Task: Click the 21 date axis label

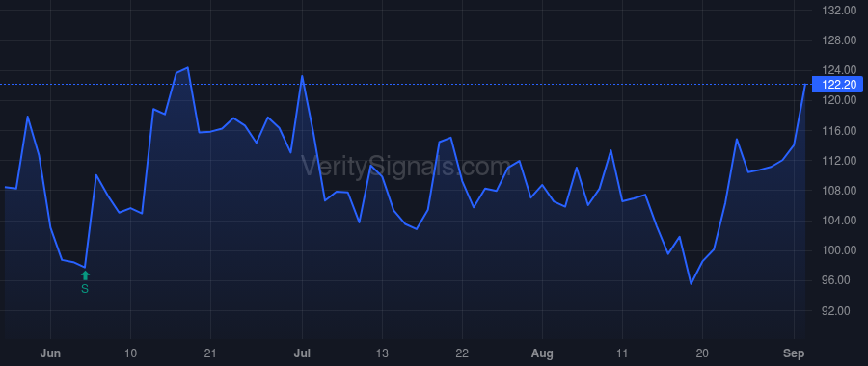Action: point(210,353)
